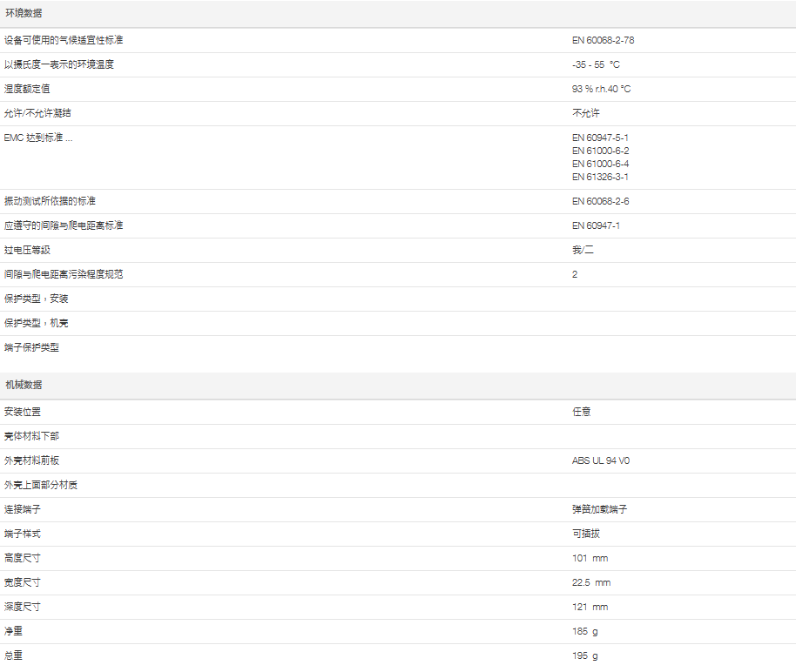Click the 机械数据 section header
This screenshot has height=672, width=796.
click(24, 385)
